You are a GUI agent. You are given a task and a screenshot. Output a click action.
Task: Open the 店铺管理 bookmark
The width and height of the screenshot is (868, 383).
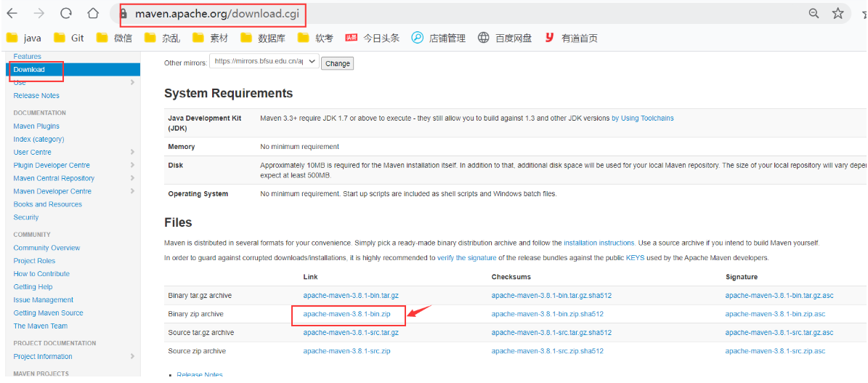coord(439,39)
